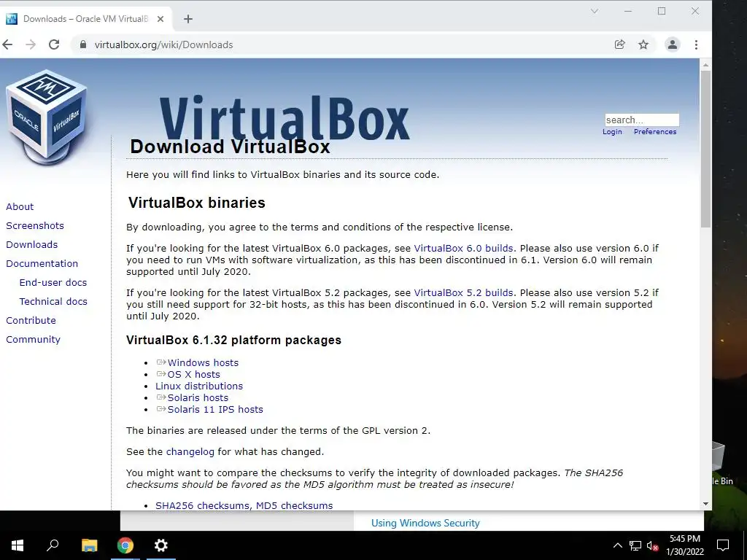The image size is (747, 560).
Task: Click the tab search chevron
Action: coord(595,11)
